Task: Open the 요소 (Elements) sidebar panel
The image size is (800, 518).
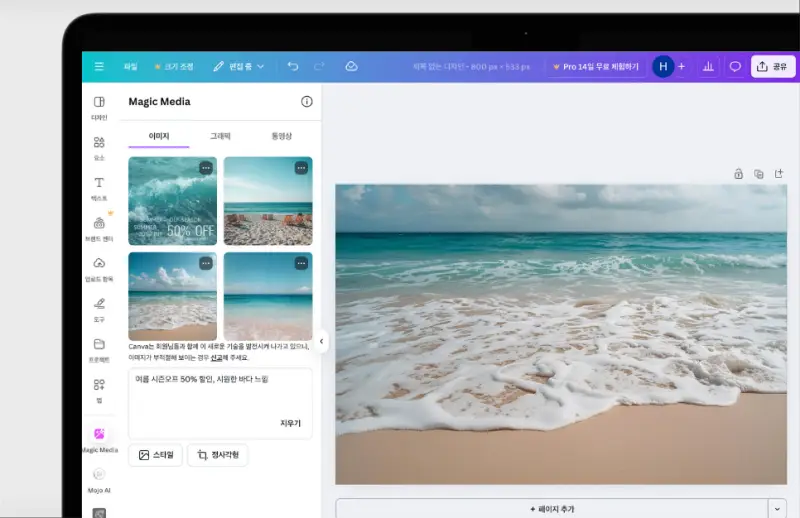Action: 99,147
